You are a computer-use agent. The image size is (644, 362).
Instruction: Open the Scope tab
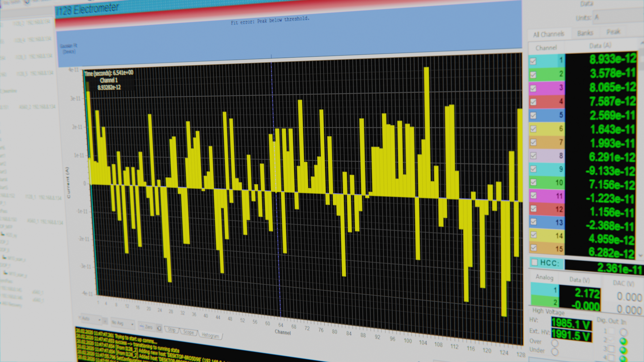(189, 332)
